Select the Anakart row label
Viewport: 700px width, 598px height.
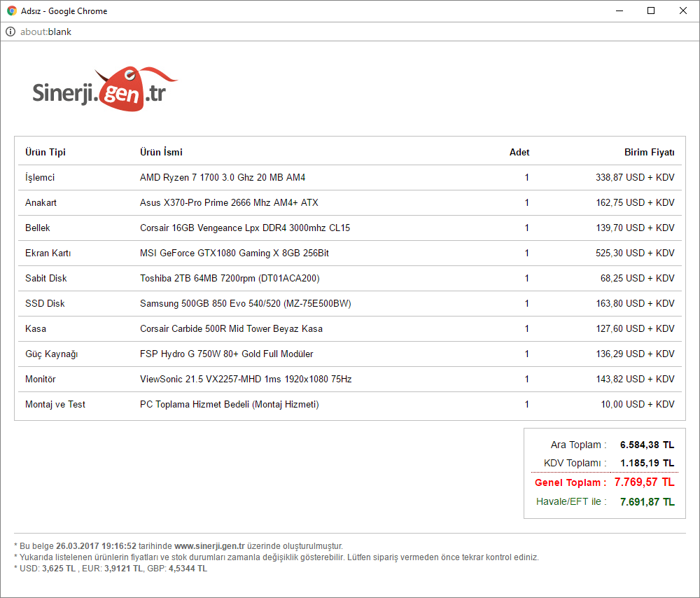pyautogui.click(x=41, y=203)
